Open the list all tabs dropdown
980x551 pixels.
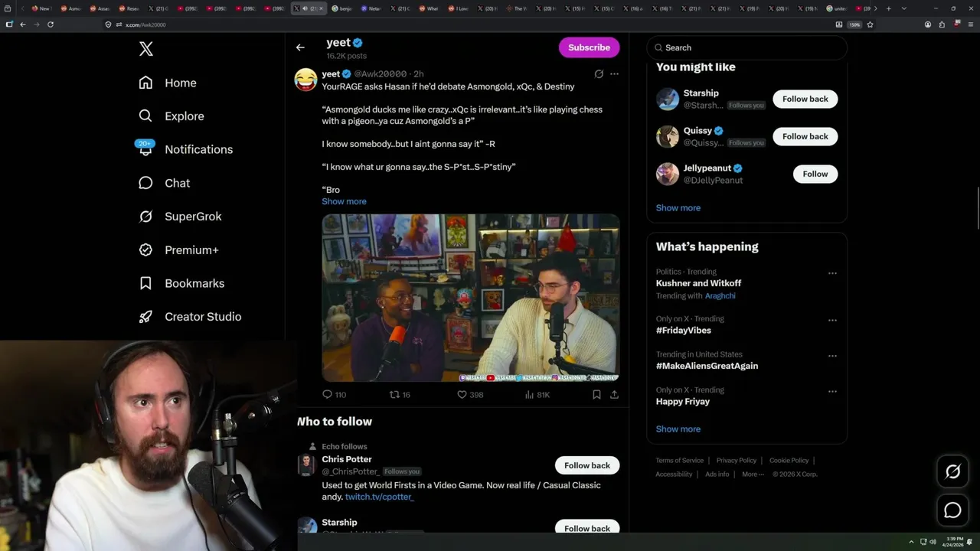point(904,8)
